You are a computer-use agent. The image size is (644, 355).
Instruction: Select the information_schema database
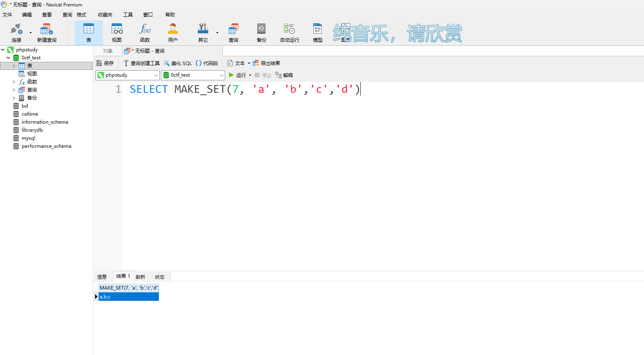45,122
